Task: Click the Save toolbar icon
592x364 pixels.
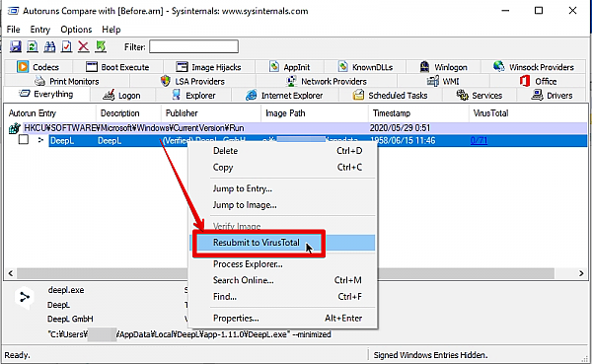Action: (16, 46)
